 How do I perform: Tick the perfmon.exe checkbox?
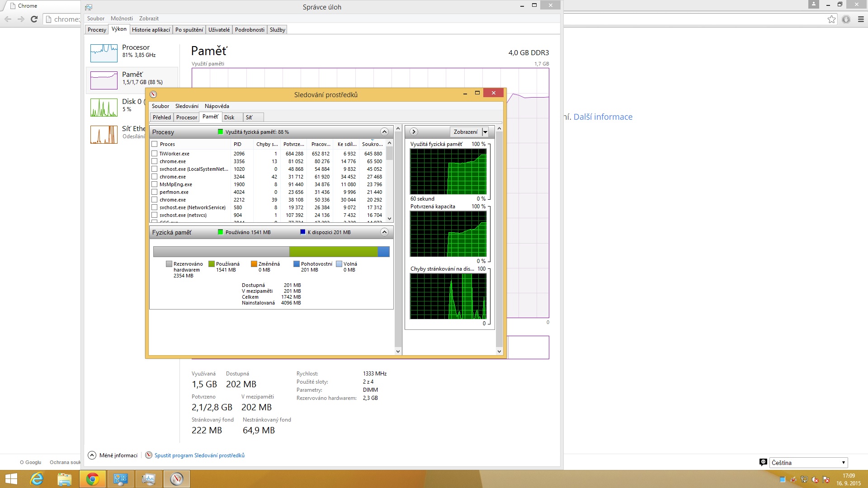155,192
